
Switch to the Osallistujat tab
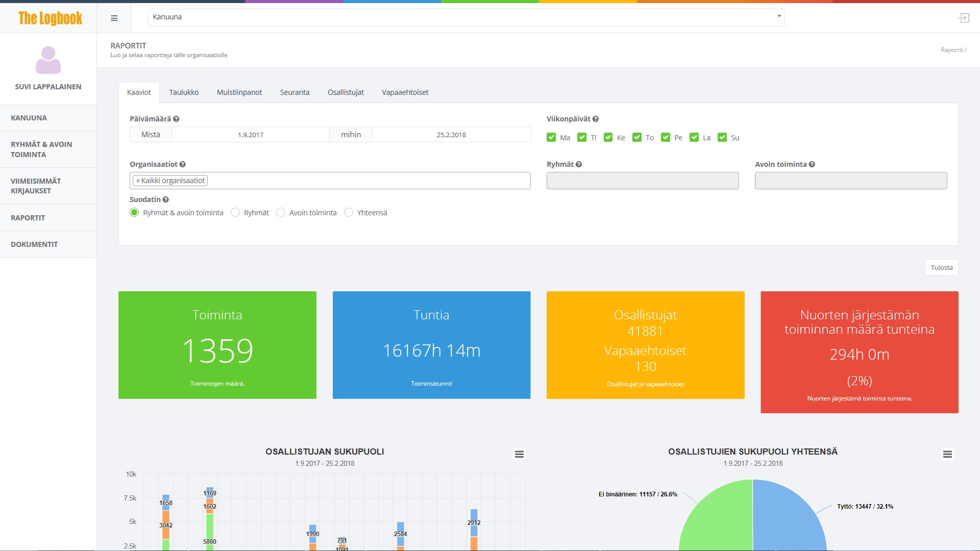coord(346,92)
